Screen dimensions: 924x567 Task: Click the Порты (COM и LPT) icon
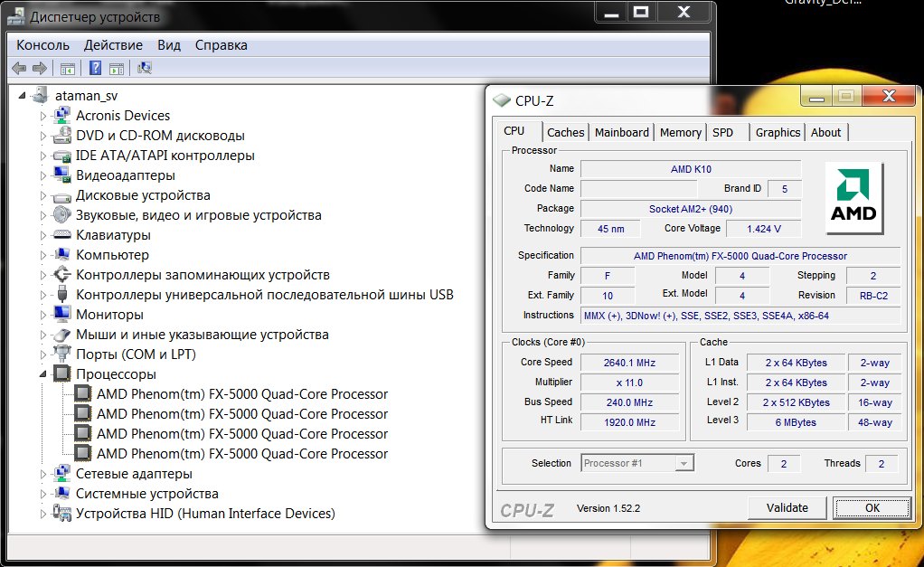[x=61, y=354]
